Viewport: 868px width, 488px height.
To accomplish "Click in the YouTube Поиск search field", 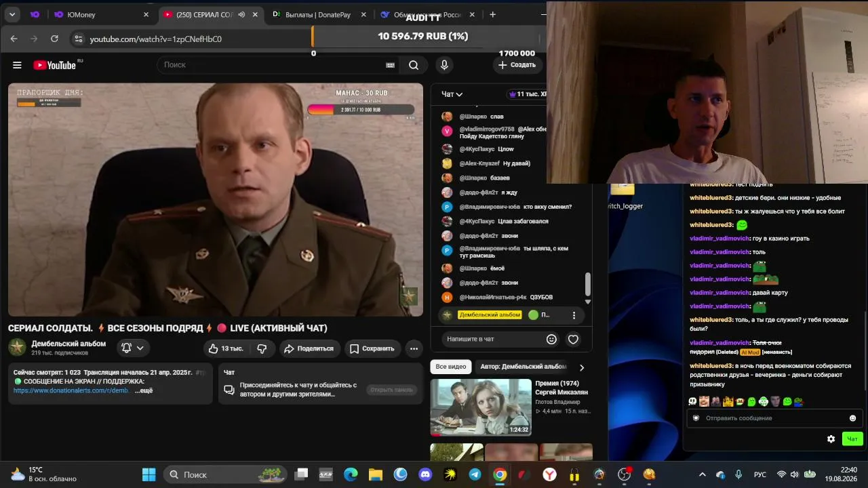I will pyautogui.click(x=271, y=65).
